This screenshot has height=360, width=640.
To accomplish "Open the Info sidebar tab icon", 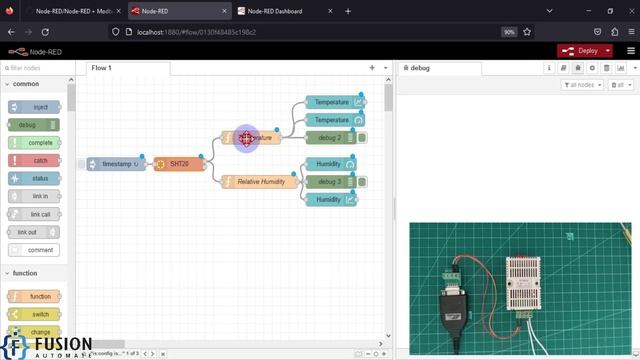I will click(x=549, y=68).
